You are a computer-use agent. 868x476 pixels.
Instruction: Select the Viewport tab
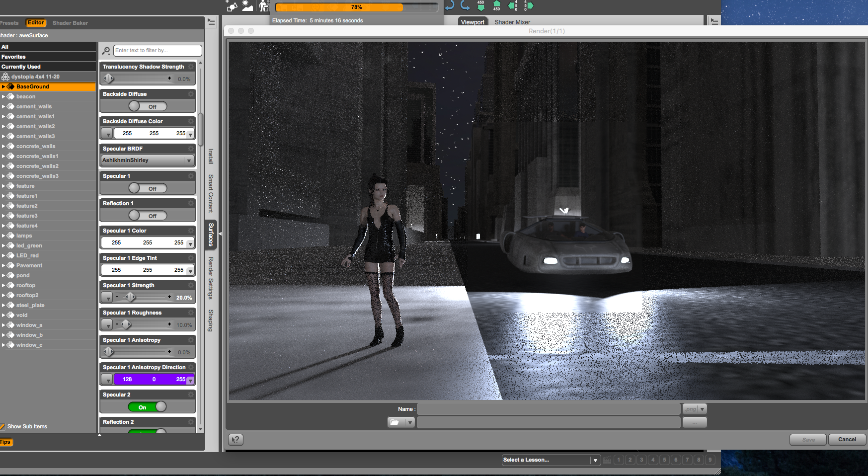pos(472,22)
